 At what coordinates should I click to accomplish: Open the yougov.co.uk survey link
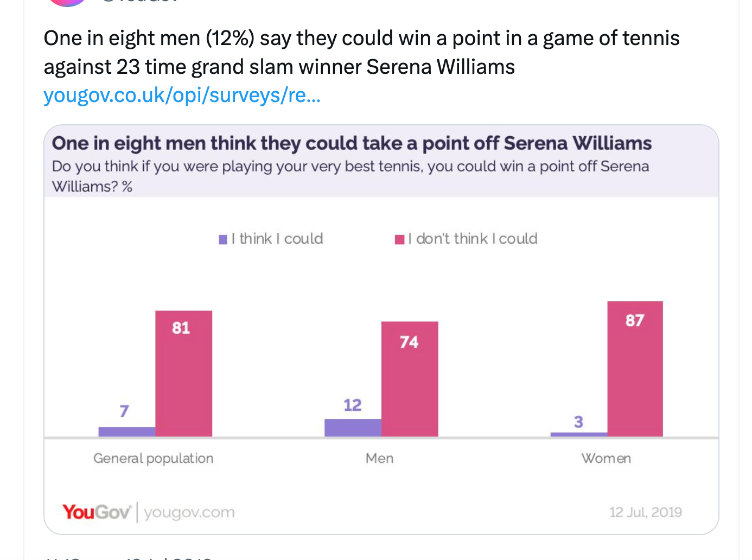pos(182,96)
